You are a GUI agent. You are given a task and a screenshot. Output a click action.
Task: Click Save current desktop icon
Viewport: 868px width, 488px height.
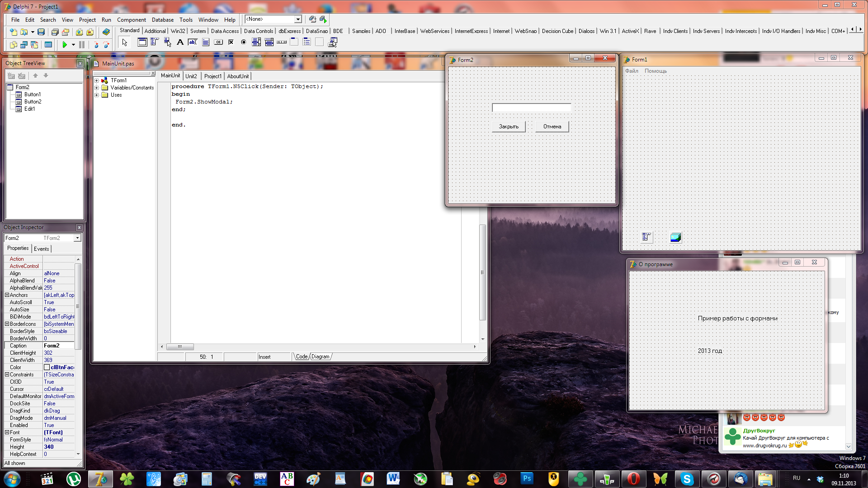point(312,19)
